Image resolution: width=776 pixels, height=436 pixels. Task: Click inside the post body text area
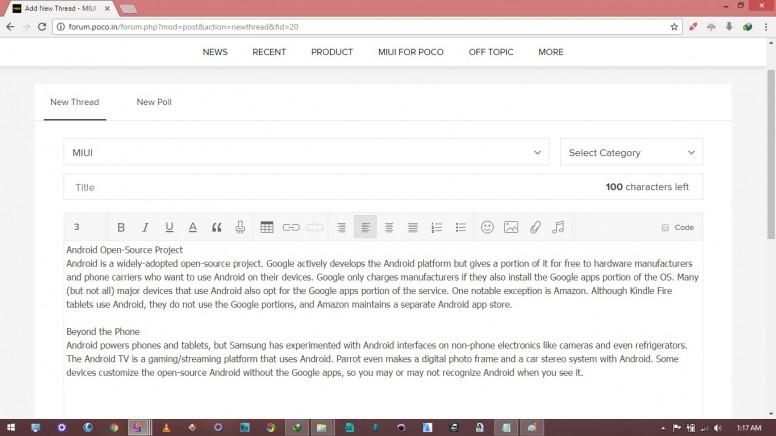(383, 329)
